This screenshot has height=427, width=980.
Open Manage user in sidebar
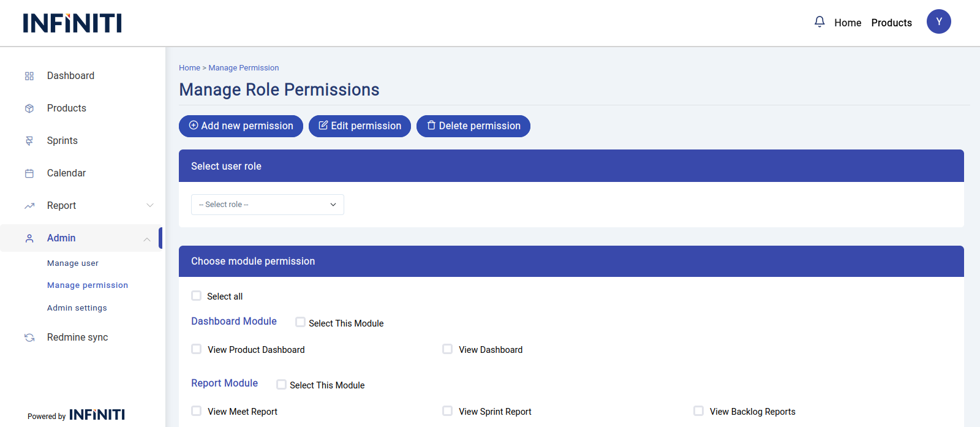tap(73, 263)
